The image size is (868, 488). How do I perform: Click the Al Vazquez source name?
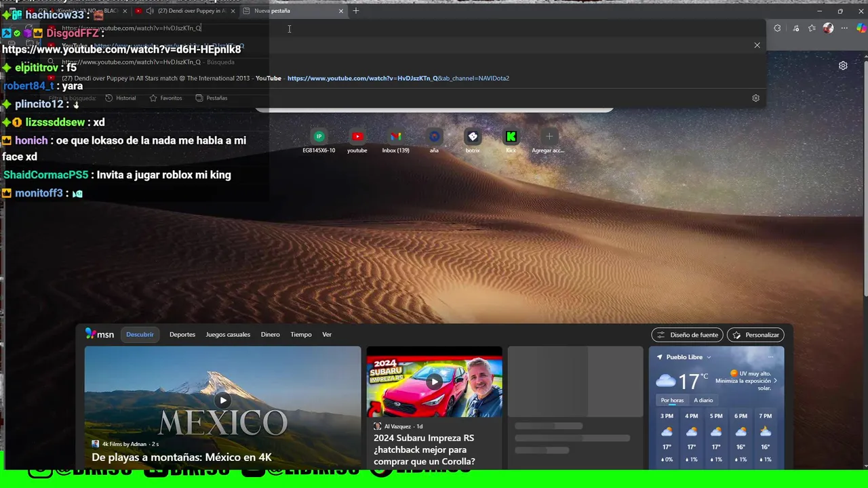click(x=397, y=426)
